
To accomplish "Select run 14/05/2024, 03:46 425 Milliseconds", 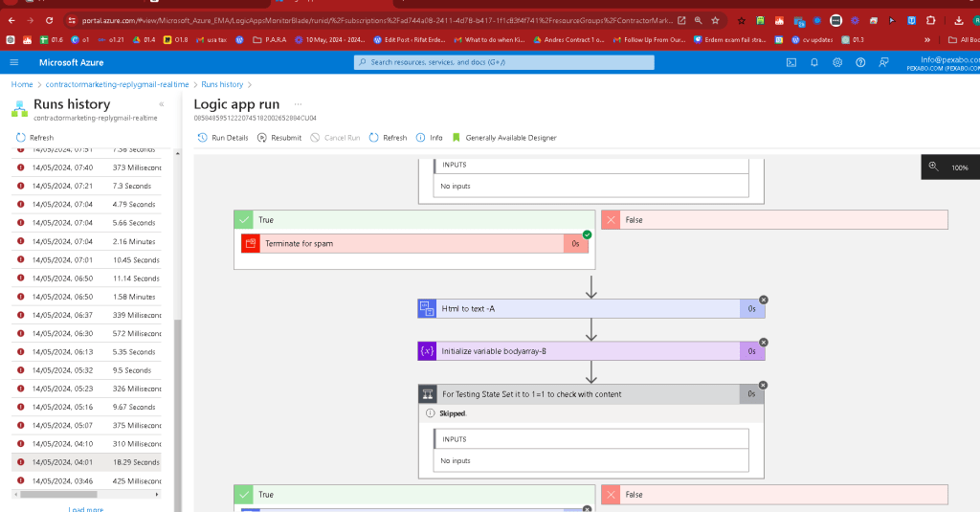I will 86,481.
